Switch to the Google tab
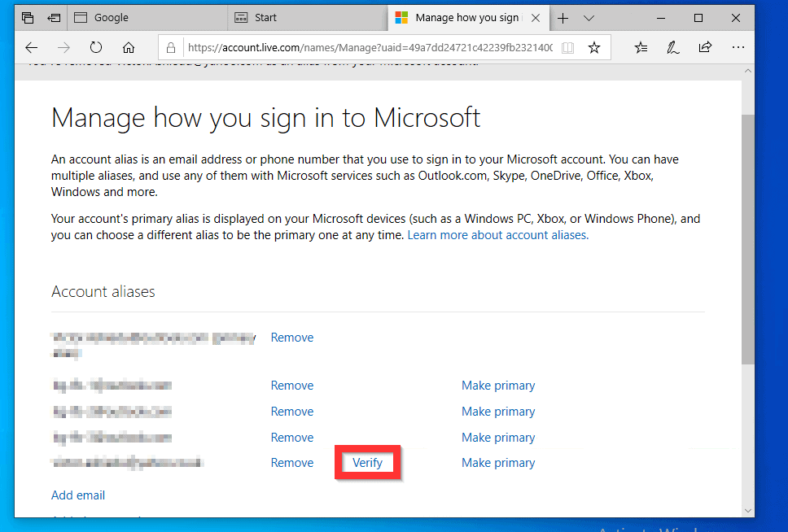This screenshot has height=532, width=788. 145,17
